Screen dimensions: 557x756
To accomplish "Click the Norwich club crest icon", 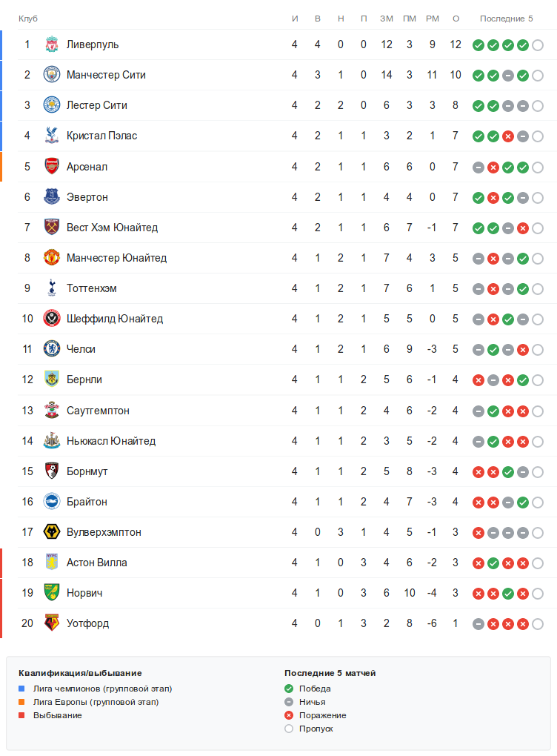I will tap(52, 593).
